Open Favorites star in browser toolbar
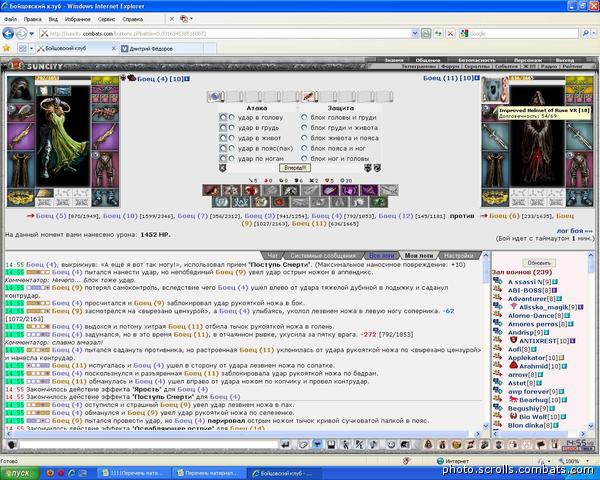Image resolution: width=600 pixels, height=480 pixels. pos(6,48)
